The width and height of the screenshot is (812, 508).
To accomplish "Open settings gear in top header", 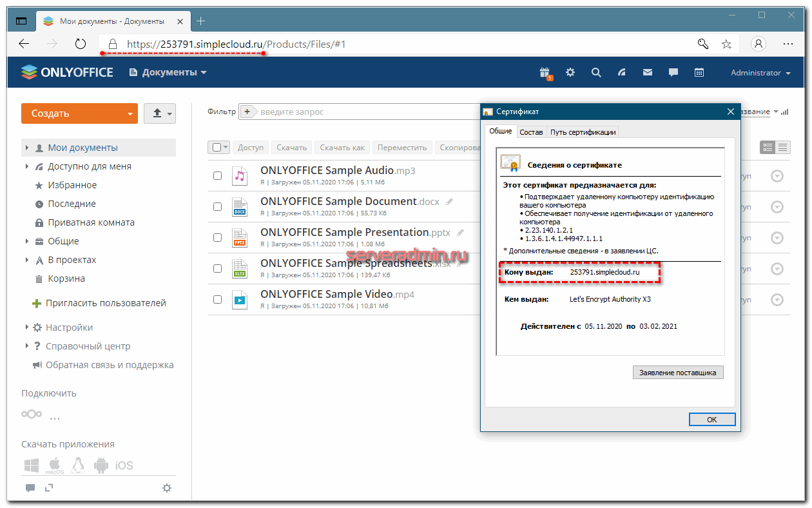I will (570, 72).
